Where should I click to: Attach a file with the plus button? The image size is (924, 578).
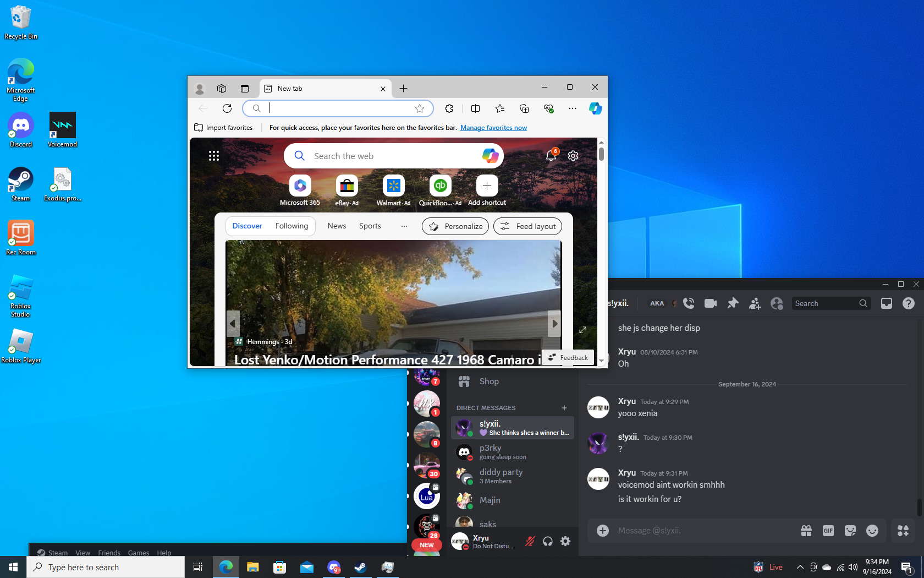point(603,531)
